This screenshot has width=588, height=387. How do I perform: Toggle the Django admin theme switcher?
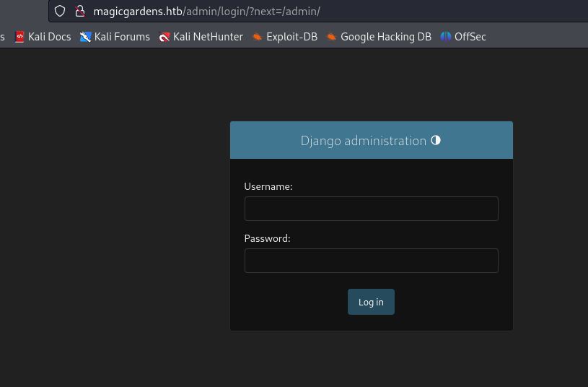[x=436, y=140]
